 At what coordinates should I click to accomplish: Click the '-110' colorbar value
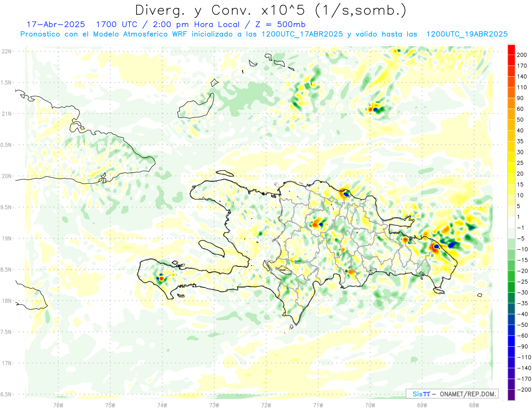coord(524,357)
